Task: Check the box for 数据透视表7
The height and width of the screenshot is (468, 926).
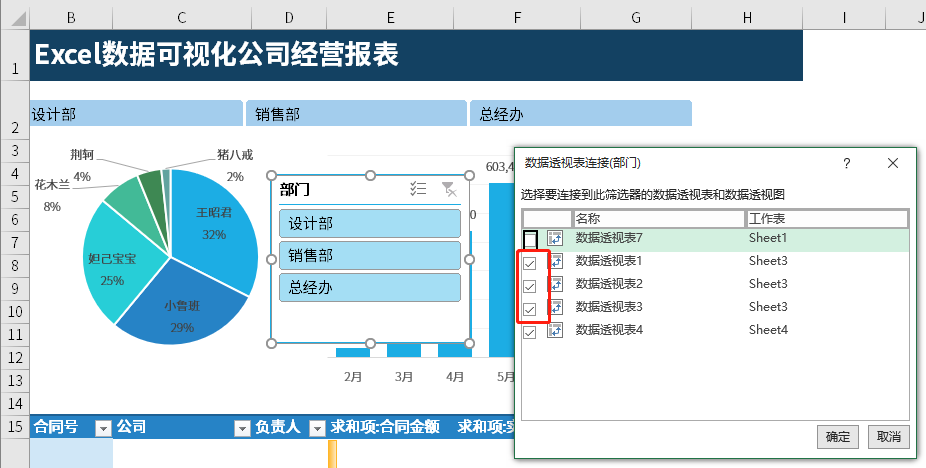Action: [531, 239]
